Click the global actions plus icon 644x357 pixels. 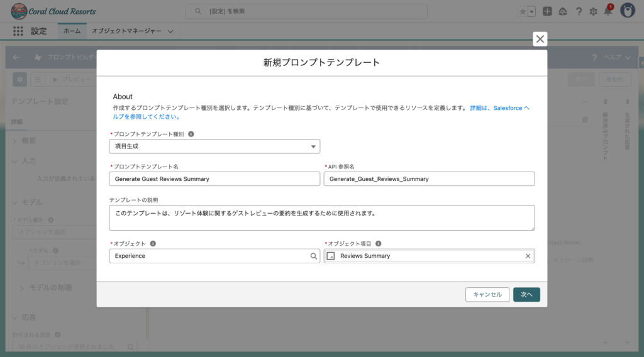point(548,11)
